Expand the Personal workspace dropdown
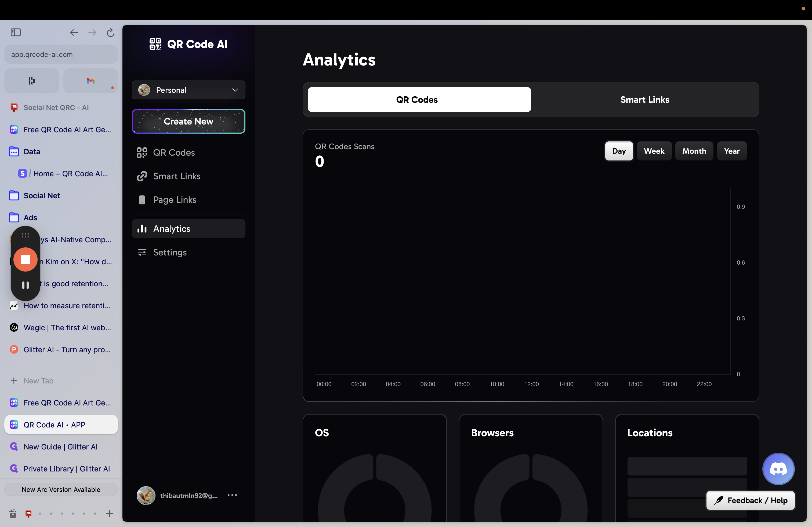The image size is (812, 527). (235, 90)
